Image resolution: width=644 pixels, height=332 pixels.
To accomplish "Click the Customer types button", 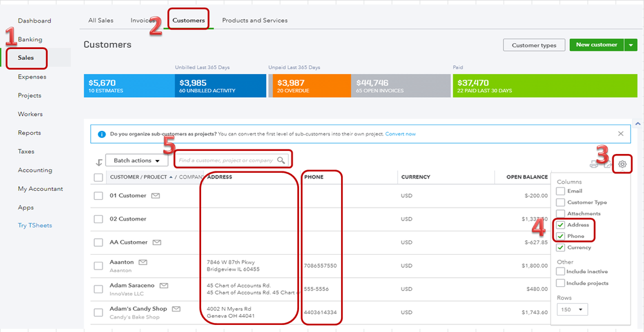I will pos(534,45).
